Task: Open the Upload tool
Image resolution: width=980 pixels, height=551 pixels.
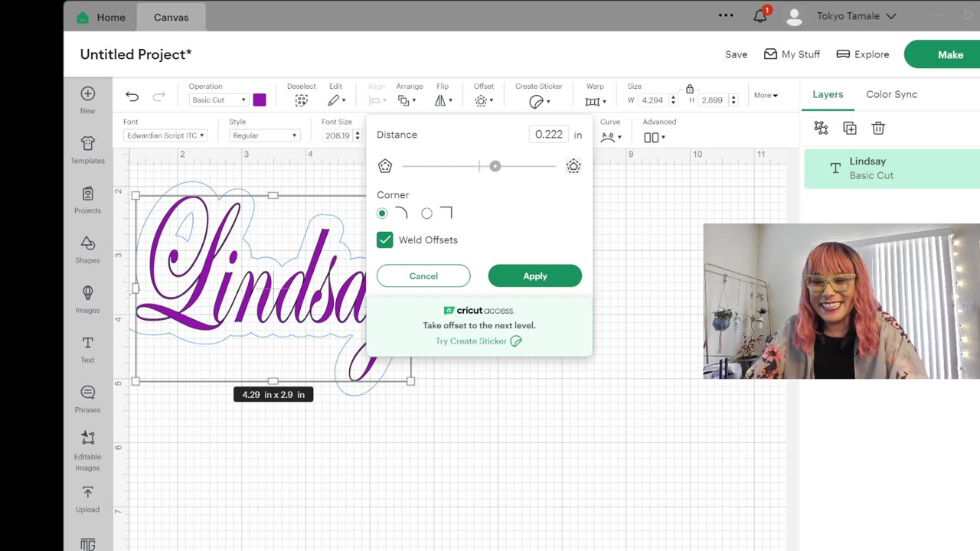Action: 87,499
